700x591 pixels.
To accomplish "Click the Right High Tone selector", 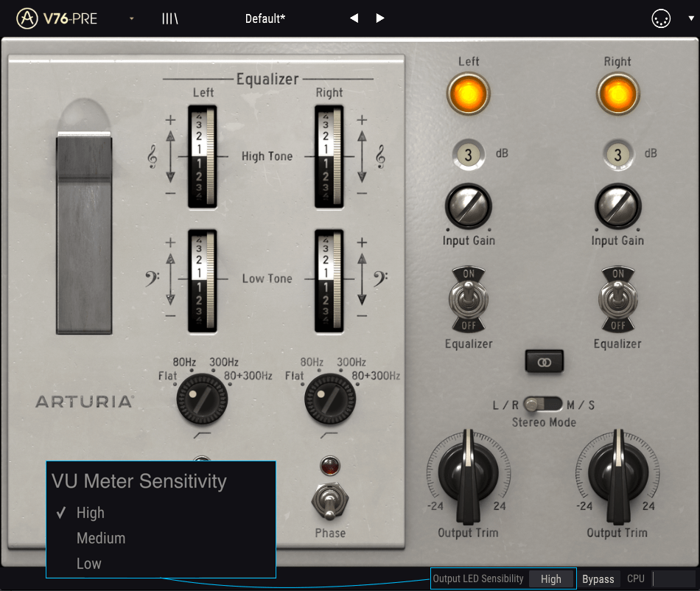I will coord(329,157).
